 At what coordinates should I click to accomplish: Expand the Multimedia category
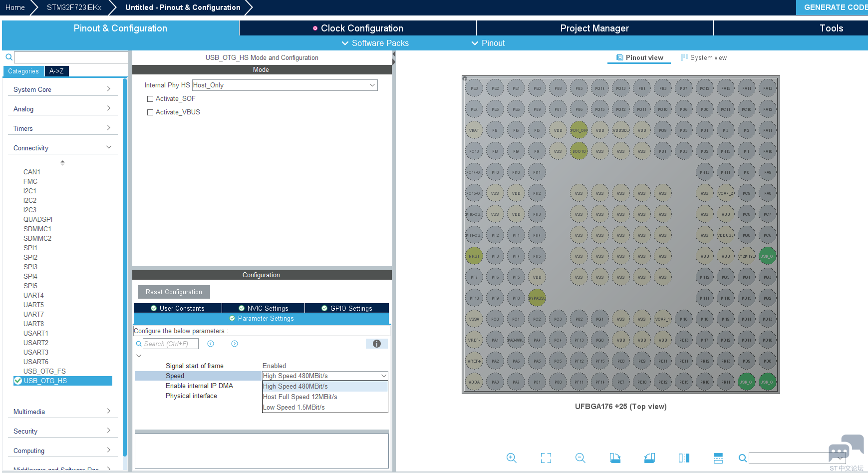[x=62, y=412]
